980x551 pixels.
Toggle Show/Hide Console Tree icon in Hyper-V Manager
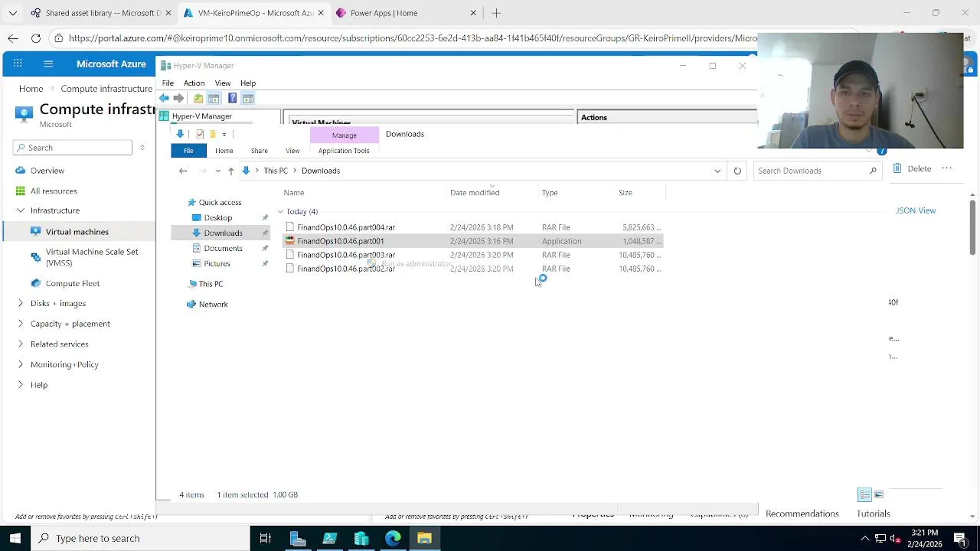214,98
